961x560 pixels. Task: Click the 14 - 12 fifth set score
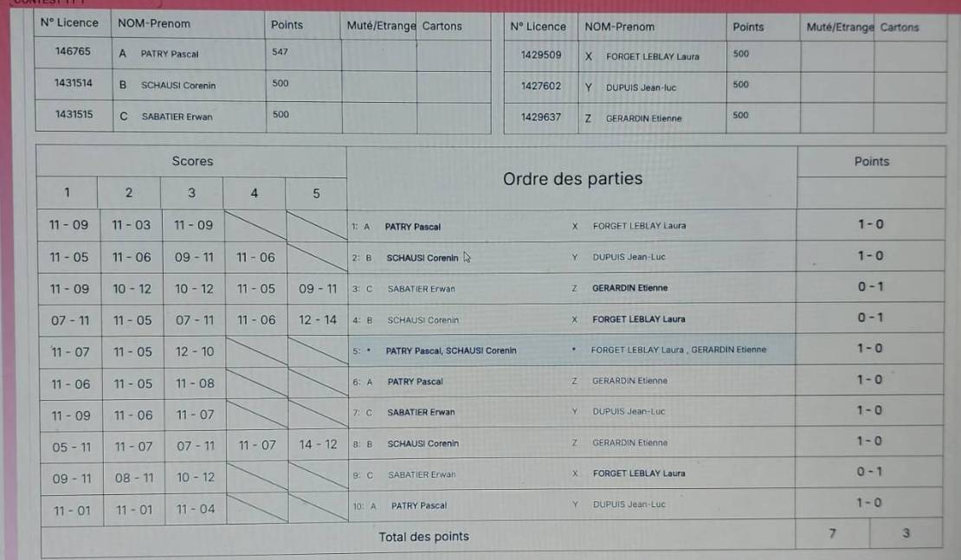(x=318, y=444)
